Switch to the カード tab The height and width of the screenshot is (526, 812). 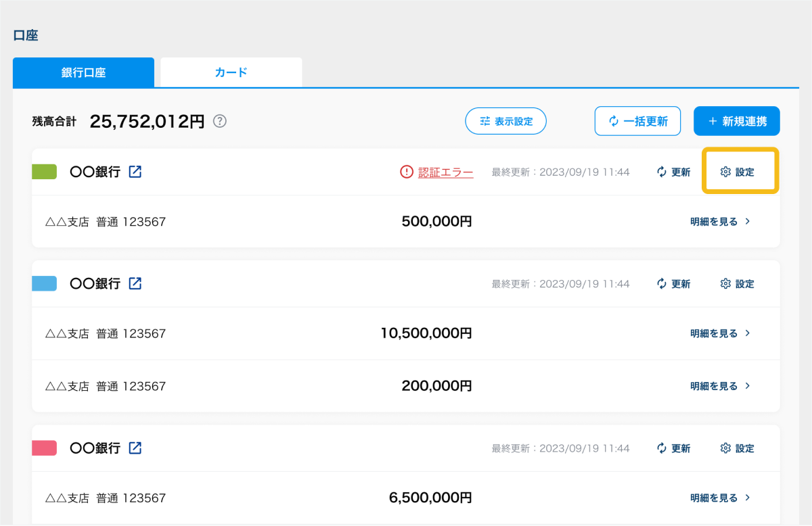[231, 72]
